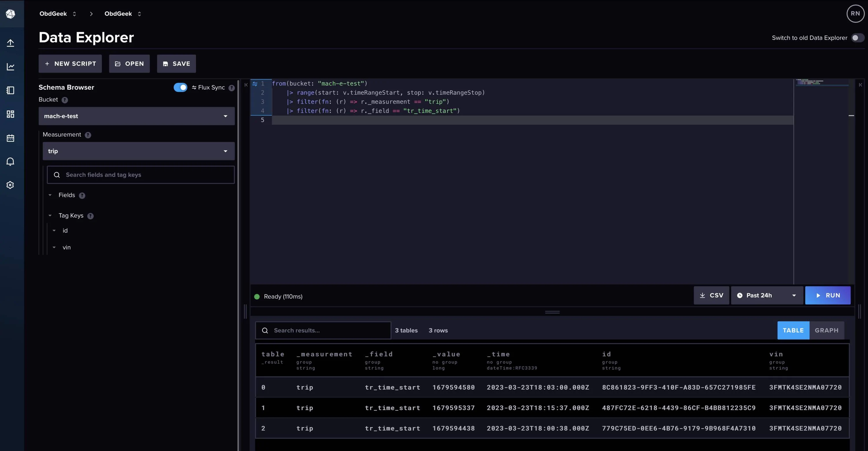This screenshot has height=451, width=868.
Task: Download results with the CSV button
Action: (711, 295)
